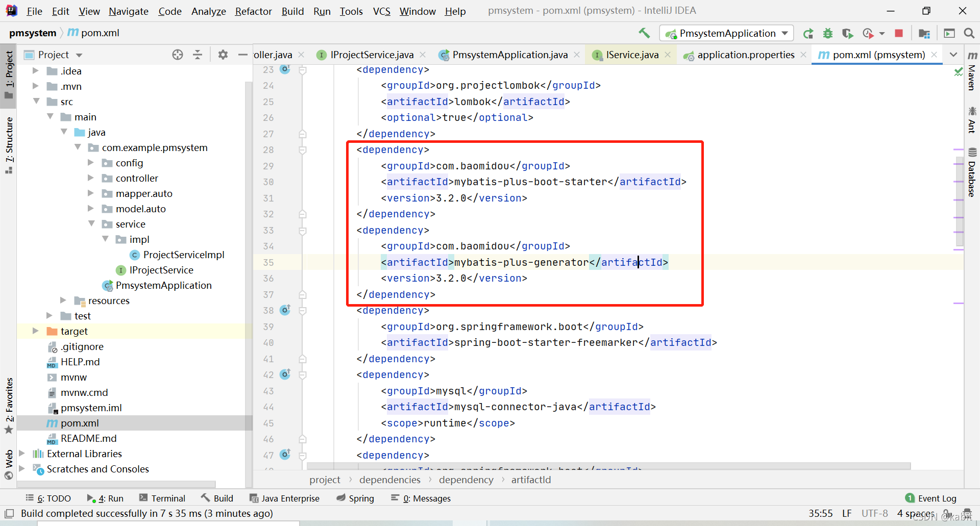Expand External Libraries node
This screenshot has width=980, height=526.
tap(22, 454)
